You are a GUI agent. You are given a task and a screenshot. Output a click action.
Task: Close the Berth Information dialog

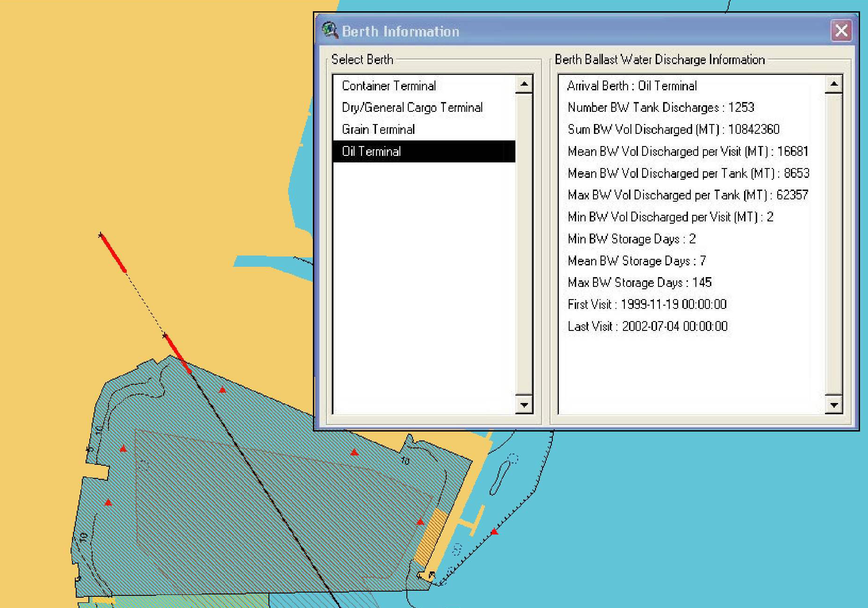841,31
